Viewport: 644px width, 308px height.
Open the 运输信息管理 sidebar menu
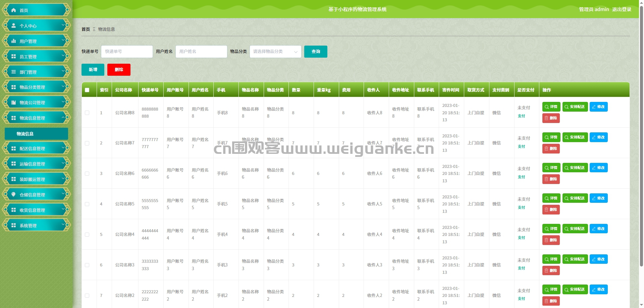(x=36, y=164)
